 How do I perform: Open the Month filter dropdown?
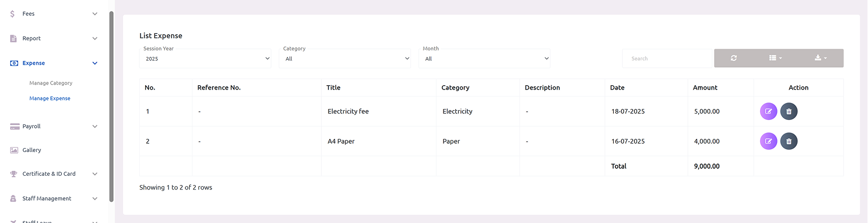(485, 59)
